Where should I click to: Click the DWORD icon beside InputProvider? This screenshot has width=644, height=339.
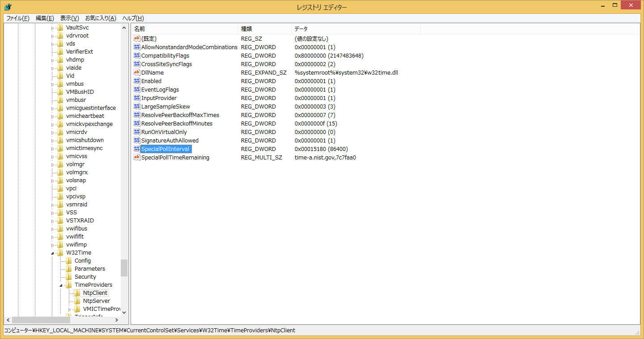pyautogui.click(x=137, y=98)
